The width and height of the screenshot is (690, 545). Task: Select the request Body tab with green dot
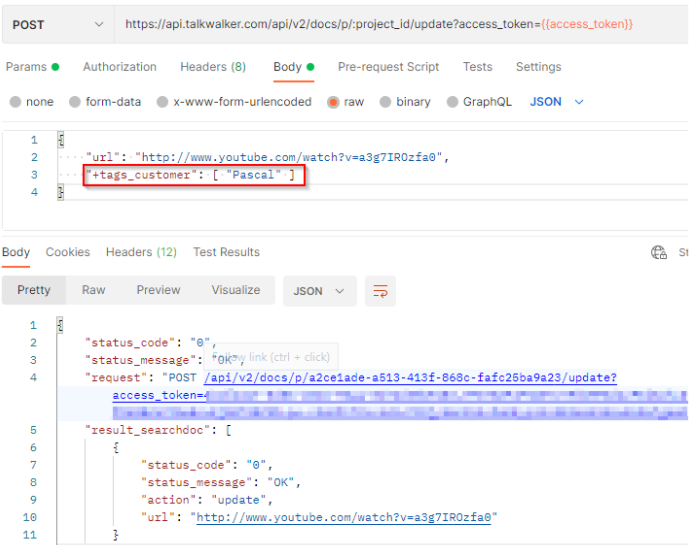click(x=294, y=67)
